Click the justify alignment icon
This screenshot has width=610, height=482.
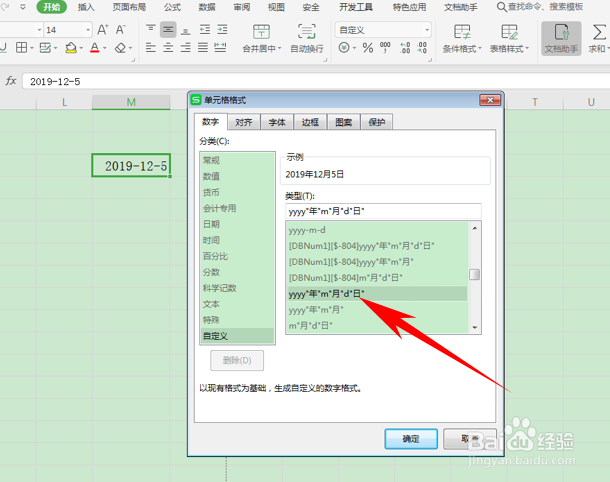pos(203,48)
